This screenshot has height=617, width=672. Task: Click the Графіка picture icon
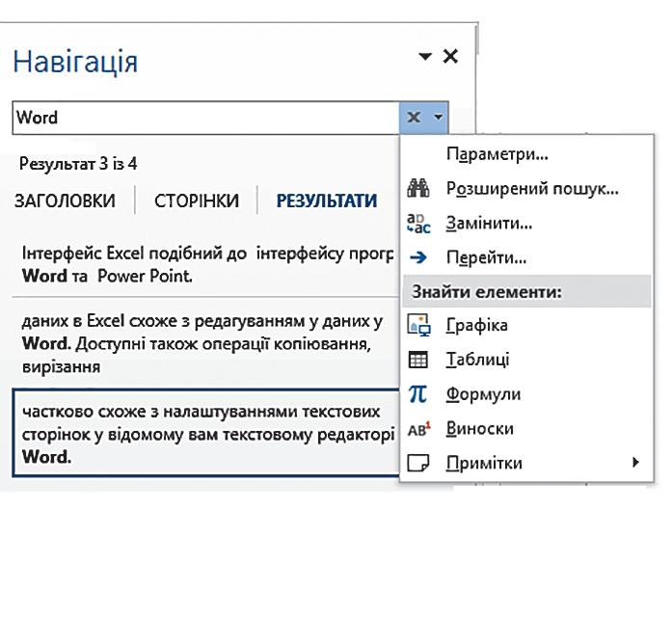pos(418,325)
